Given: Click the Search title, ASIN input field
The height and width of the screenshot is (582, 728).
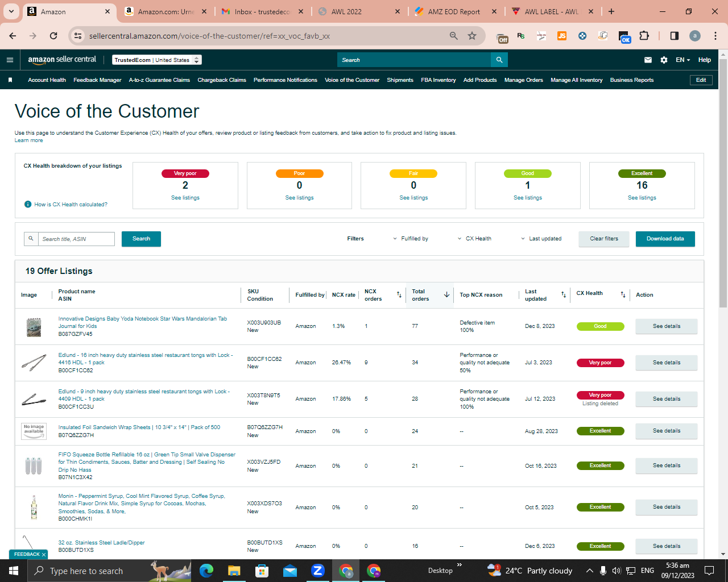Looking at the screenshot, I should pyautogui.click(x=76, y=239).
